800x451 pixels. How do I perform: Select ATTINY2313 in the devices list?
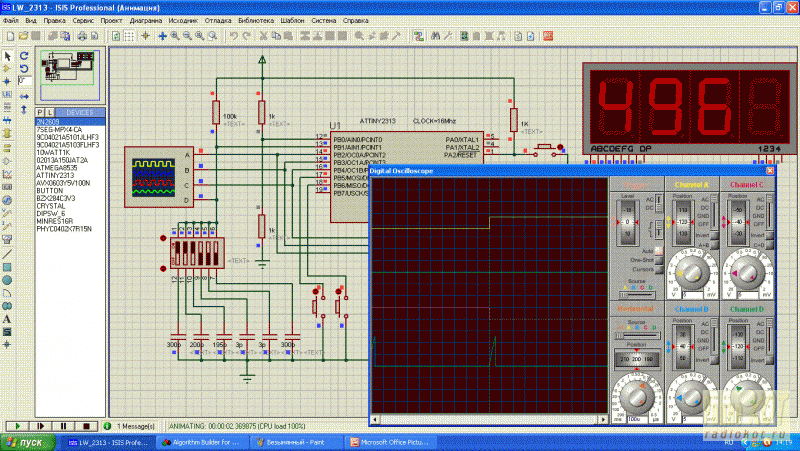tap(55, 176)
